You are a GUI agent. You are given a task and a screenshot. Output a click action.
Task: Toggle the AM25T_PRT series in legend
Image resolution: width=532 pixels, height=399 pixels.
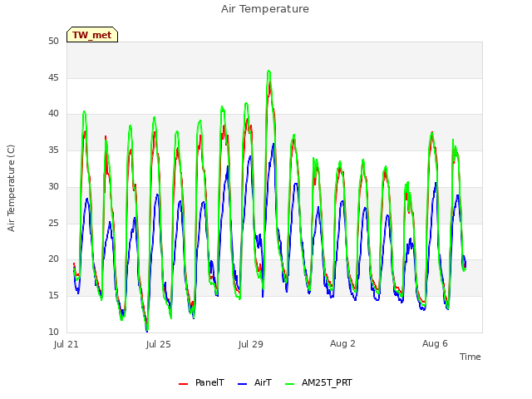pos(318,382)
